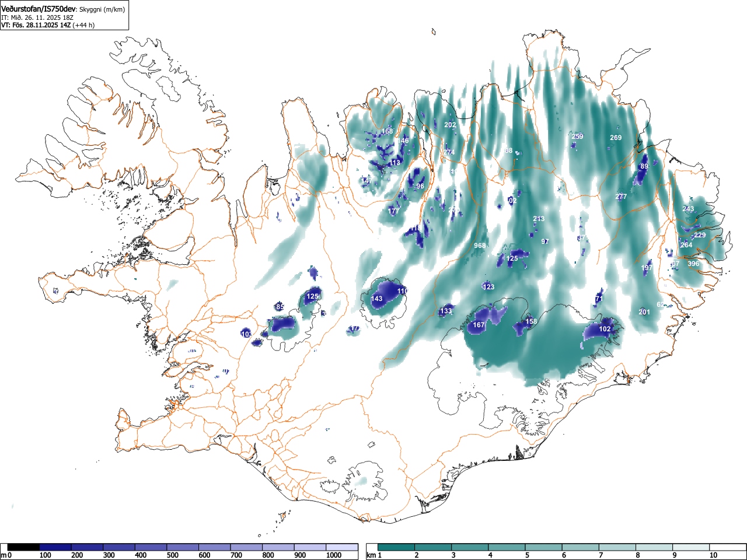Click the 1000 tick on the meter legend
747x560 pixels.
(334, 555)
